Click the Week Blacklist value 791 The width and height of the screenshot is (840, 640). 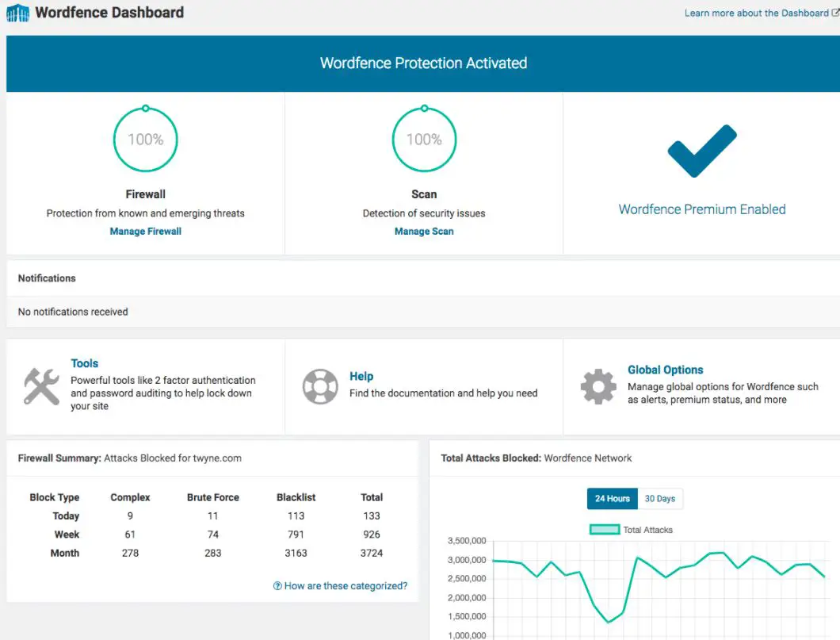(x=296, y=535)
